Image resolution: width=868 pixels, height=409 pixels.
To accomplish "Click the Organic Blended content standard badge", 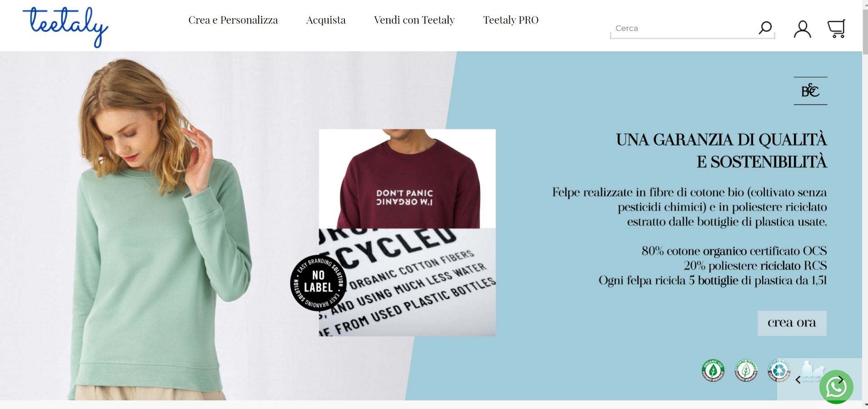I will (746, 370).
